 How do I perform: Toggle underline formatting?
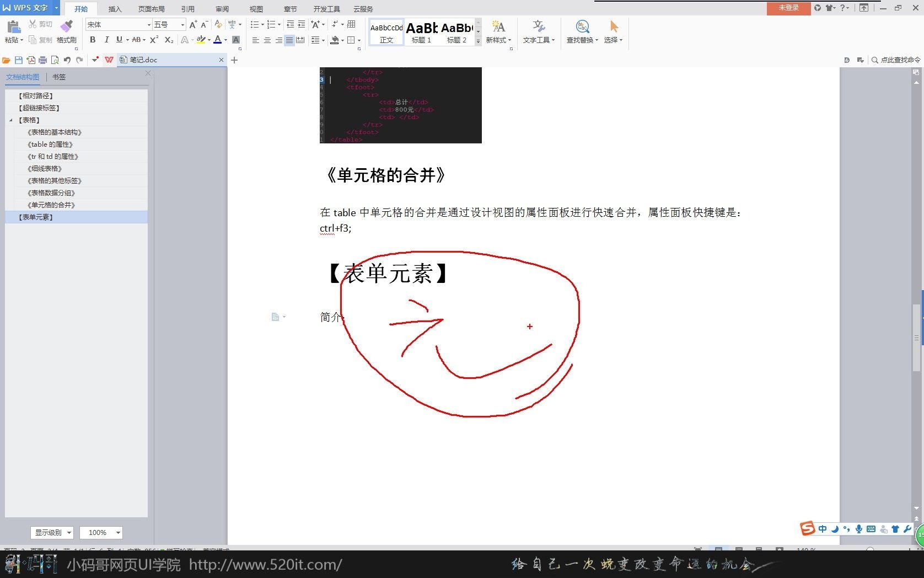[x=119, y=40]
